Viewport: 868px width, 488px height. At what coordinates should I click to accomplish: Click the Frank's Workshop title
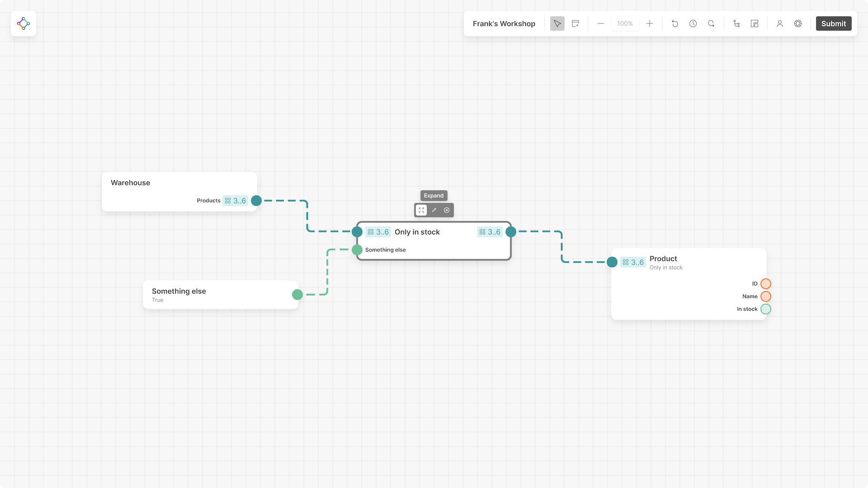[x=504, y=23]
